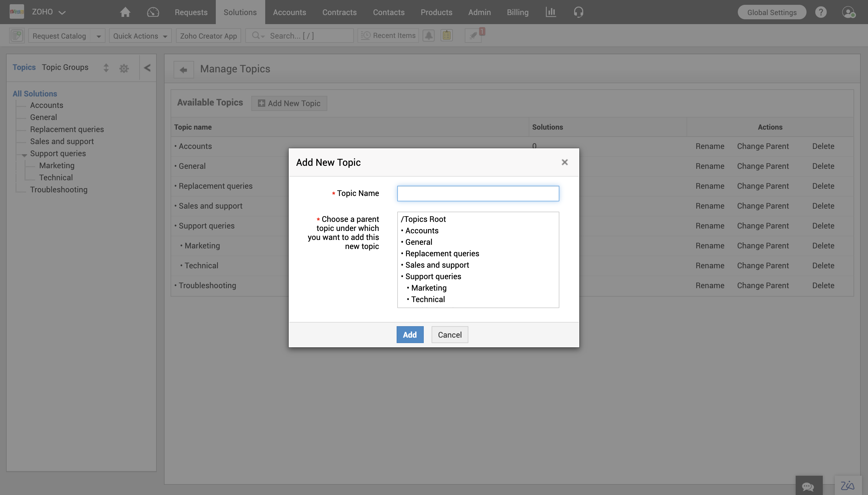
Task: Click the collapse sidebar arrow icon
Action: 147,68
